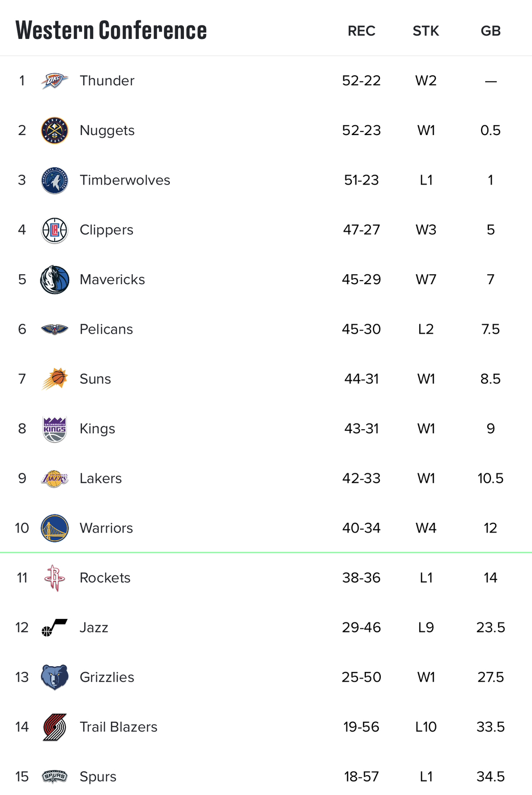Open the Trail Blazers team name
This screenshot has height=795, width=532.
pyautogui.click(x=118, y=727)
